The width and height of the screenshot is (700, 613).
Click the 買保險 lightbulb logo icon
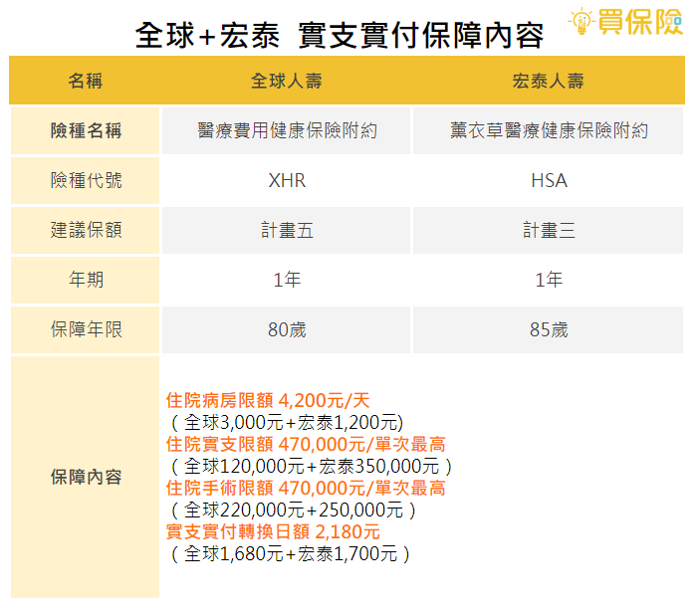coord(582,22)
